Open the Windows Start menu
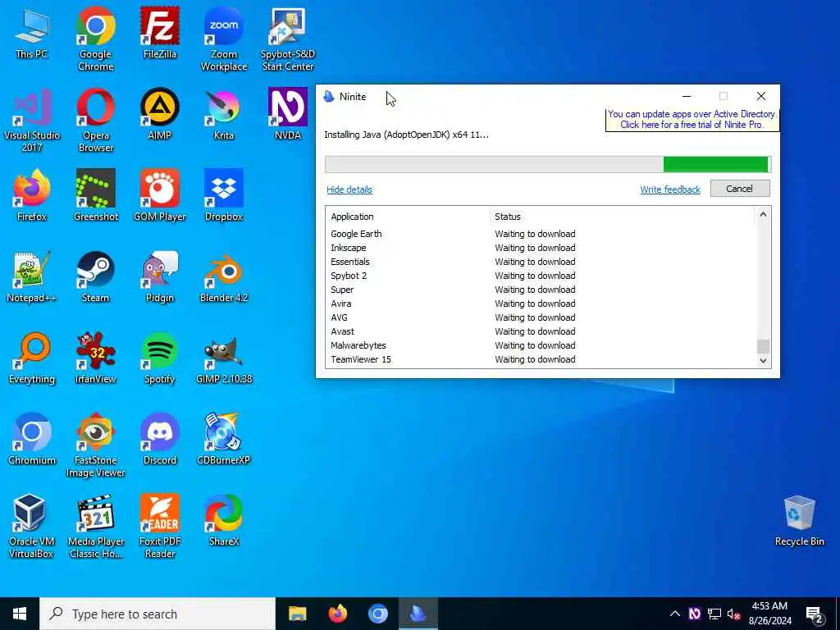The width and height of the screenshot is (840, 630). click(x=20, y=614)
